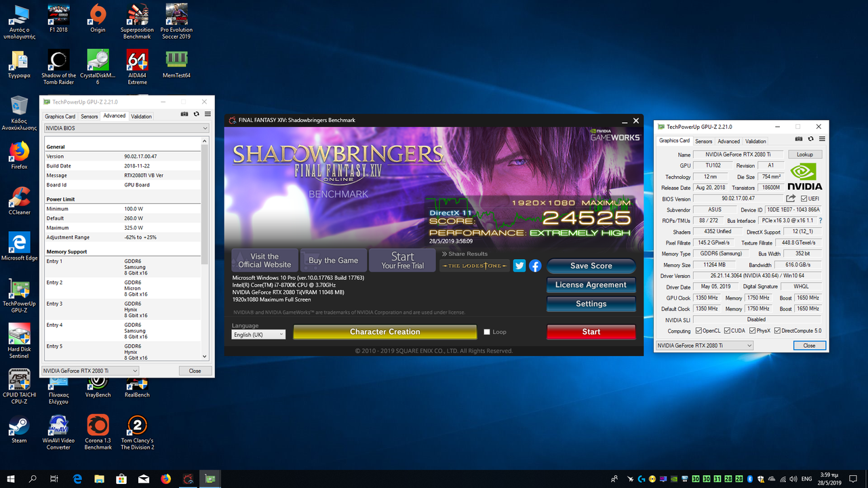Open Validation tab in left GPU-Z window

[x=141, y=116]
